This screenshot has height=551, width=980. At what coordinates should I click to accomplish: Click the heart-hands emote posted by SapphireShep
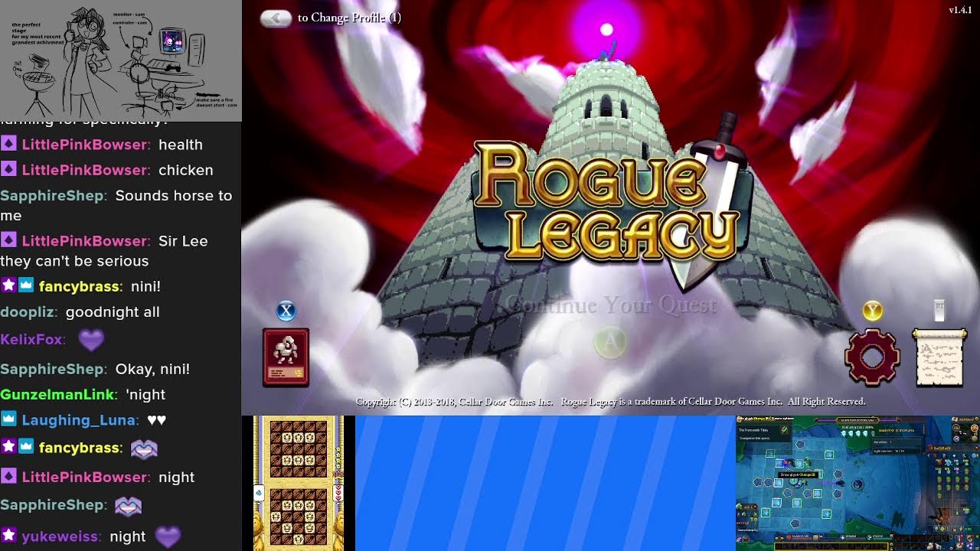point(129,505)
